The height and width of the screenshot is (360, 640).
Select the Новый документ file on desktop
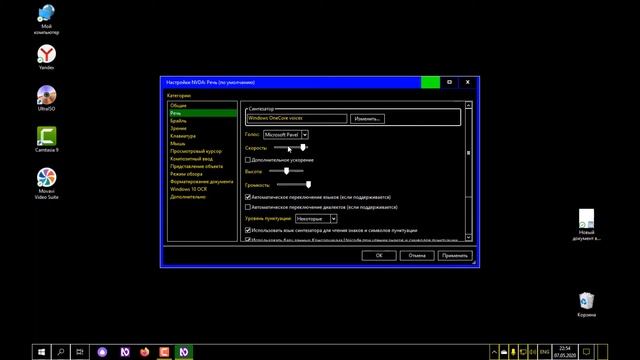[586, 224]
